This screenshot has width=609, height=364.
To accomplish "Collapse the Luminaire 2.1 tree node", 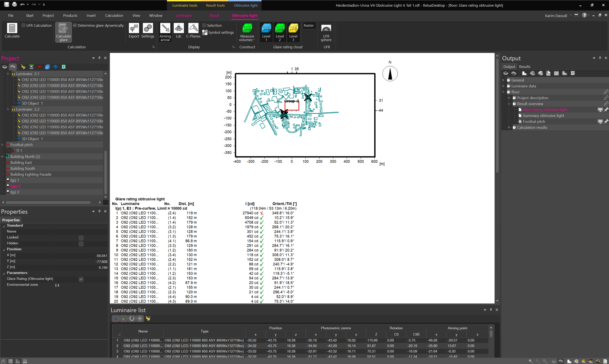I will click(8, 74).
